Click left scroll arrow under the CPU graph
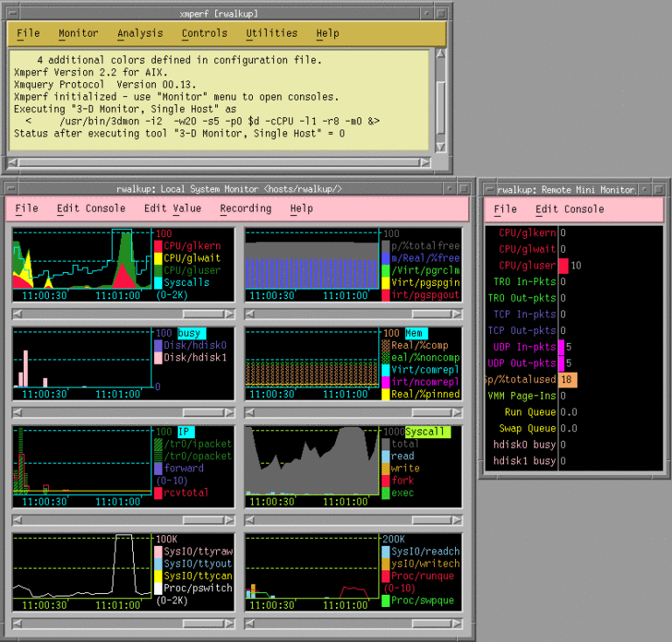The height and width of the screenshot is (642, 672). tap(17, 313)
